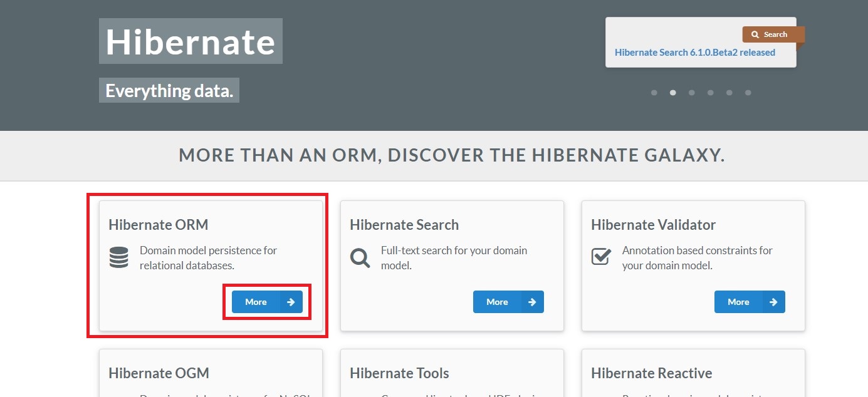868x397 pixels.
Task: Click the Hibernate Validator checkmark icon
Action: (x=601, y=257)
